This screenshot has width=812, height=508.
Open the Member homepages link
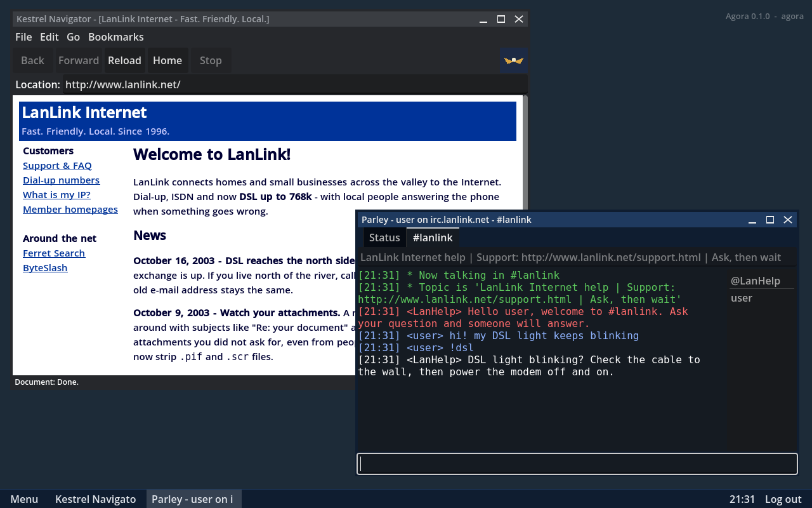click(70, 210)
